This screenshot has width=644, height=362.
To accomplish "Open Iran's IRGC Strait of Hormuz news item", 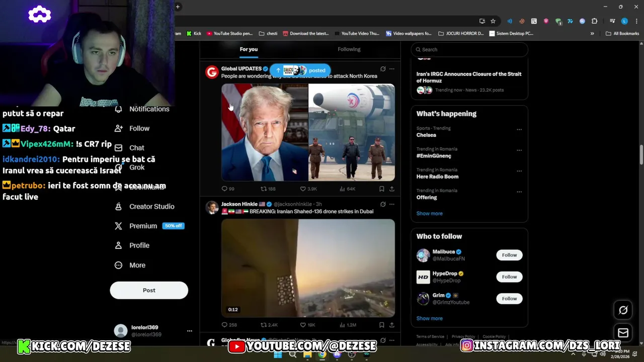I will (469, 81).
